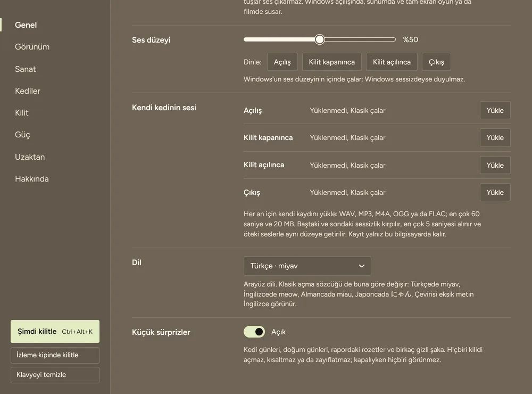The image size is (532, 394).
Task: Go to the Kediler section
Action: click(28, 91)
